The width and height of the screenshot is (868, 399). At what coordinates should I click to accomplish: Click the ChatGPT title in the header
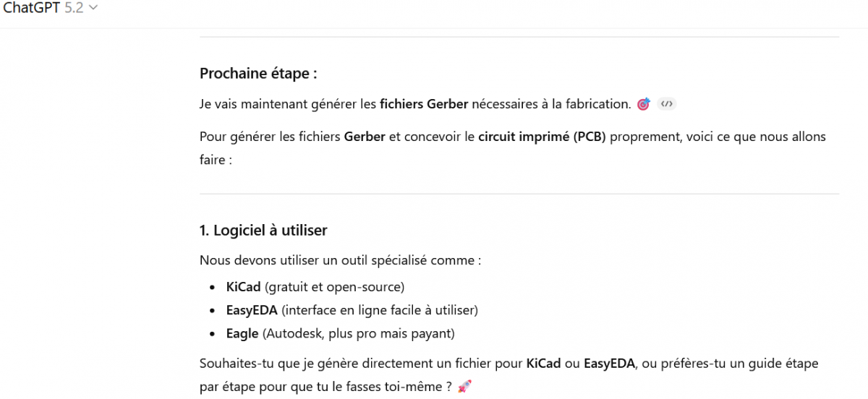32,8
